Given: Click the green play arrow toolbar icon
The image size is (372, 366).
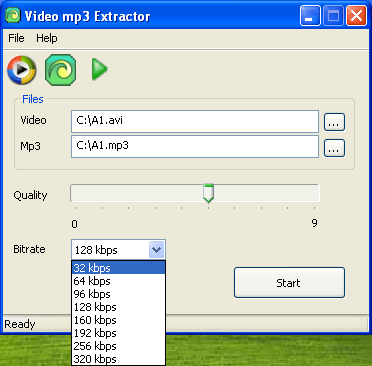Looking at the screenshot, I should pyautogui.click(x=99, y=69).
